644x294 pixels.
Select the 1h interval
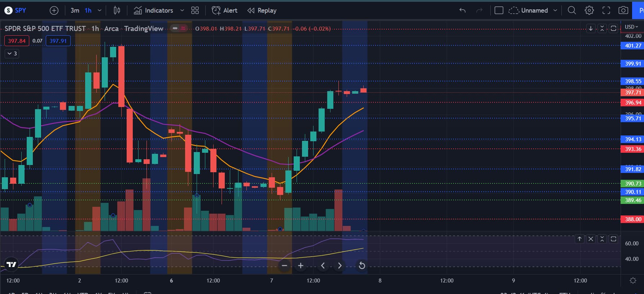click(88, 10)
